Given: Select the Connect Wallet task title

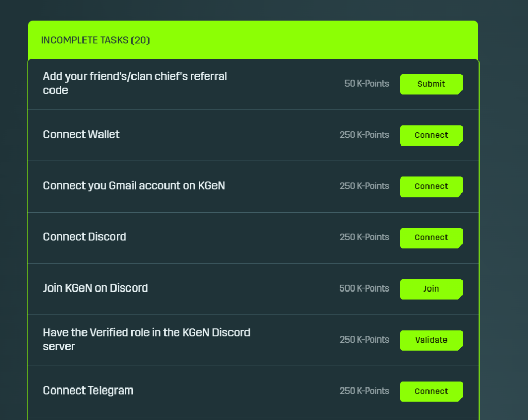Looking at the screenshot, I should coord(81,135).
